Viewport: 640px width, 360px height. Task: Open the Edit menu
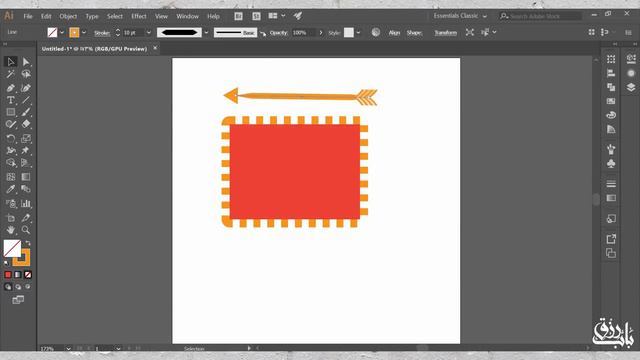point(46,16)
